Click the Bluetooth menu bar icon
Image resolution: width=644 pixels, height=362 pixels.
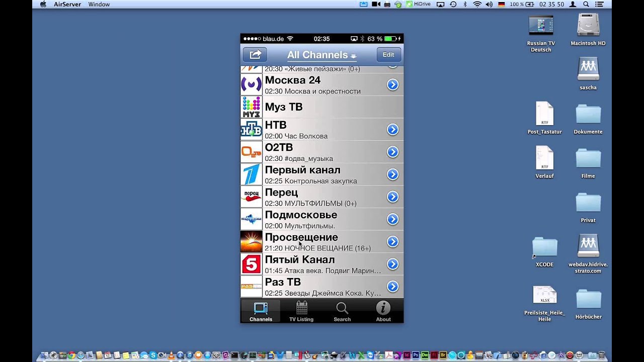click(465, 4)
